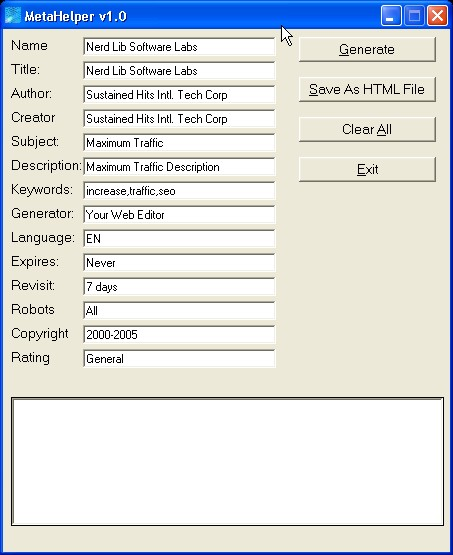
Task: Click the Expires field showing Never
Action: coord(179,263)
